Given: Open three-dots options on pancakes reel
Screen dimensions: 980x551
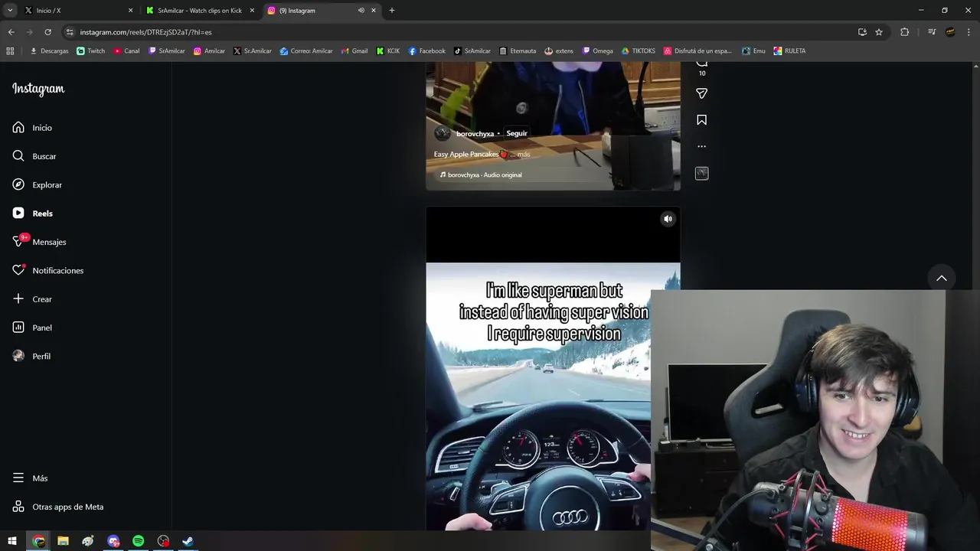Looking at the screenshot, I should pos(701,146).
